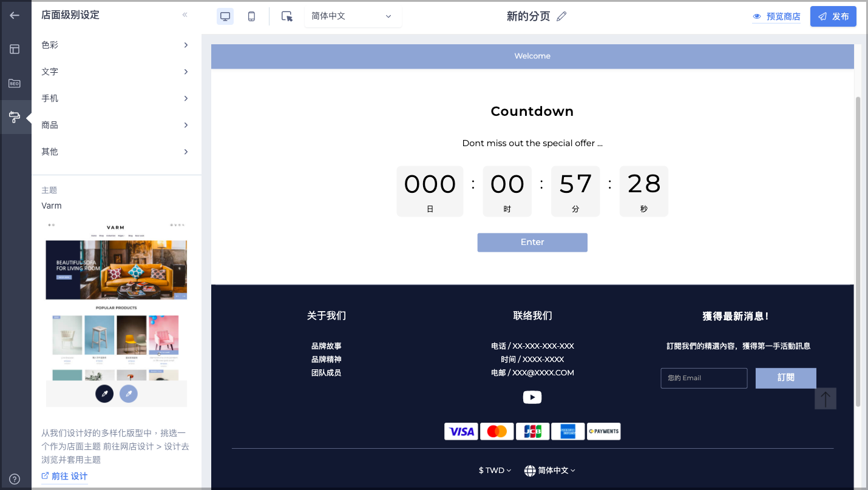The height and width of the screenshot is (490, 868).
Task: Open the 简体中文 language dropdown in toolbar
Action: click(353, 16)
